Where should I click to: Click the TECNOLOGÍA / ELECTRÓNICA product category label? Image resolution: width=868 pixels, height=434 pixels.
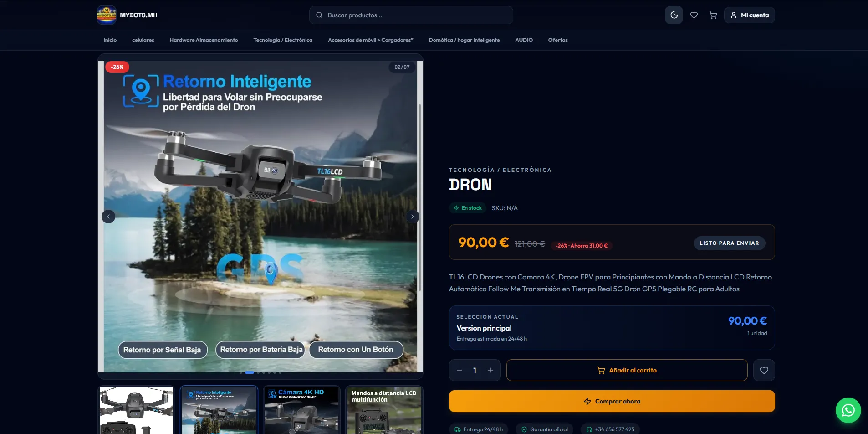[500, 170]
